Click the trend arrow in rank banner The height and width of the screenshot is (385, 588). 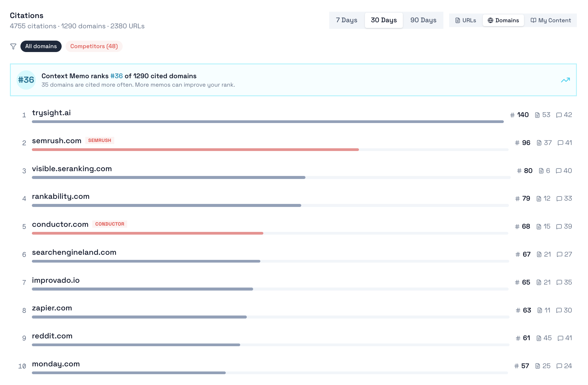(x=565, y=80)
